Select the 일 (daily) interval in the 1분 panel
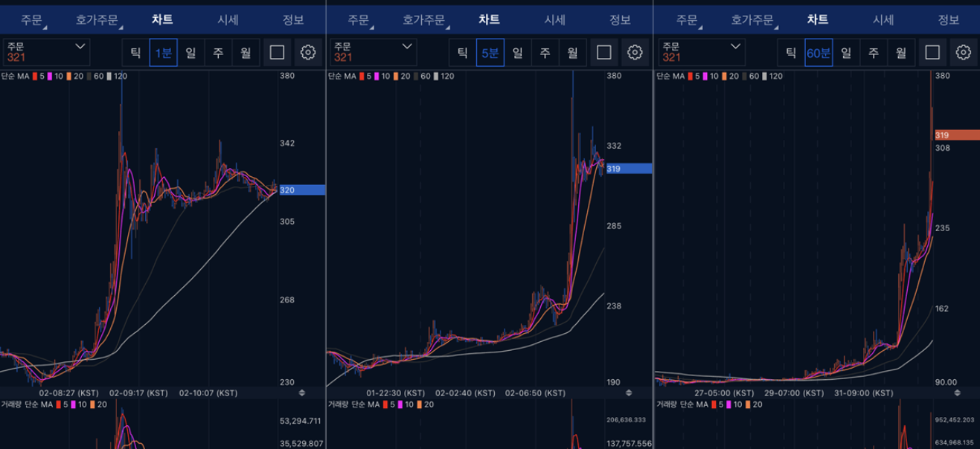This screenshot has width=980, height=449. coord(191,53)
